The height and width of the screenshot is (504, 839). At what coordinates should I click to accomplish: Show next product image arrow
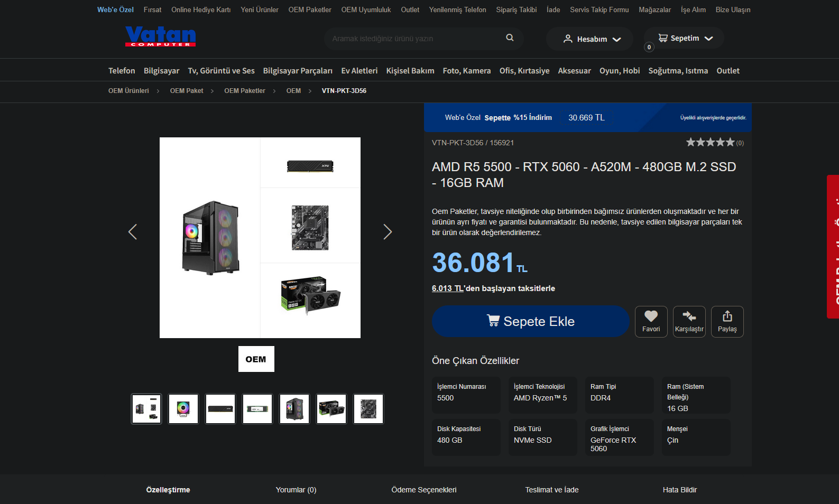(388, 232)
